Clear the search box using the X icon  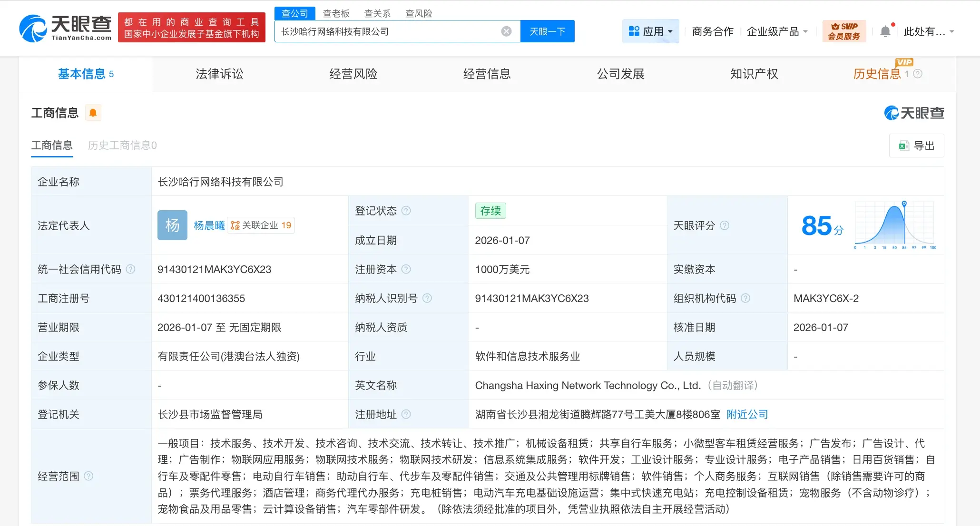506,31
